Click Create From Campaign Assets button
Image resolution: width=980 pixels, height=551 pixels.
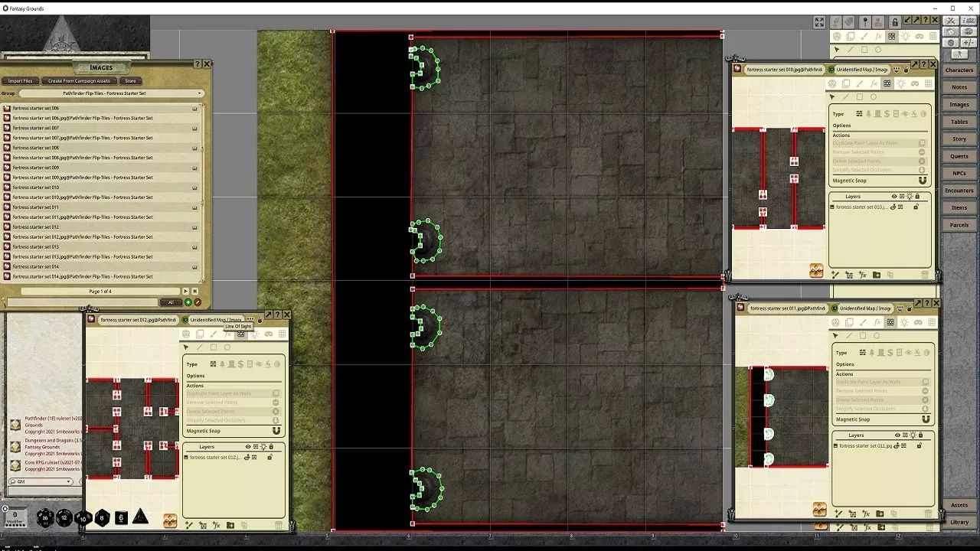tap(79, 81)
